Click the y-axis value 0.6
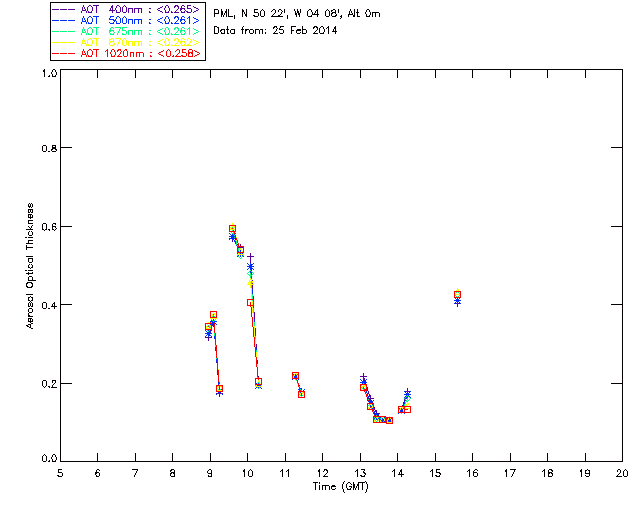The height and width of the screenshot is (512, 640). [49, 227]
